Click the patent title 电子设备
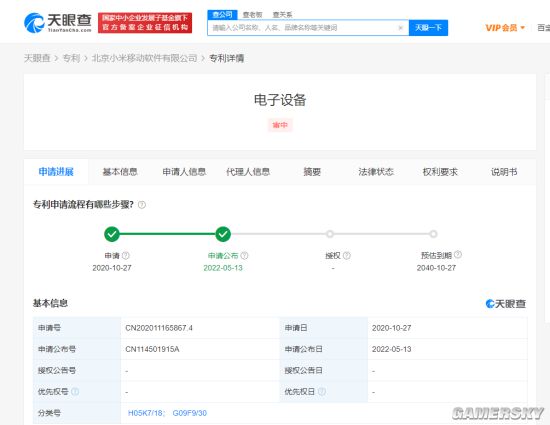The height and width of the screenshot is (425, 550). coord(280,100)
